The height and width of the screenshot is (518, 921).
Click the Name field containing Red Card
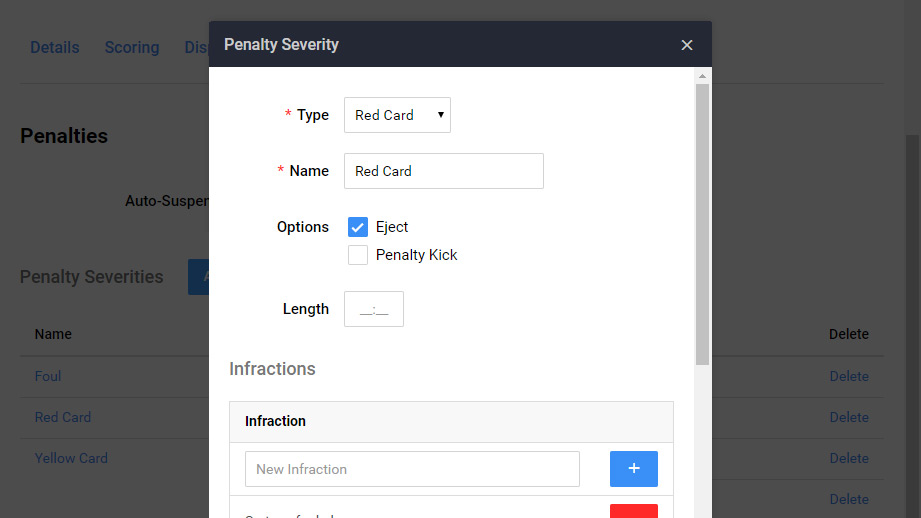(x=443, y=171)
